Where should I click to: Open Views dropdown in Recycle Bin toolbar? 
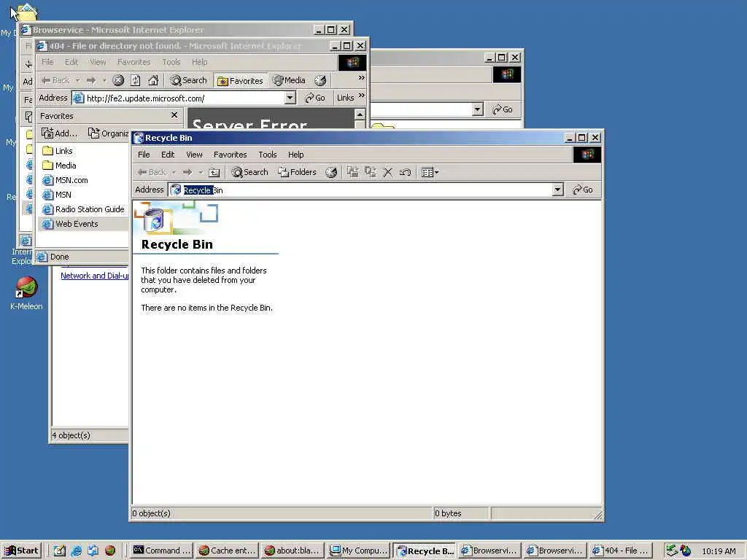tap(430, 172)
